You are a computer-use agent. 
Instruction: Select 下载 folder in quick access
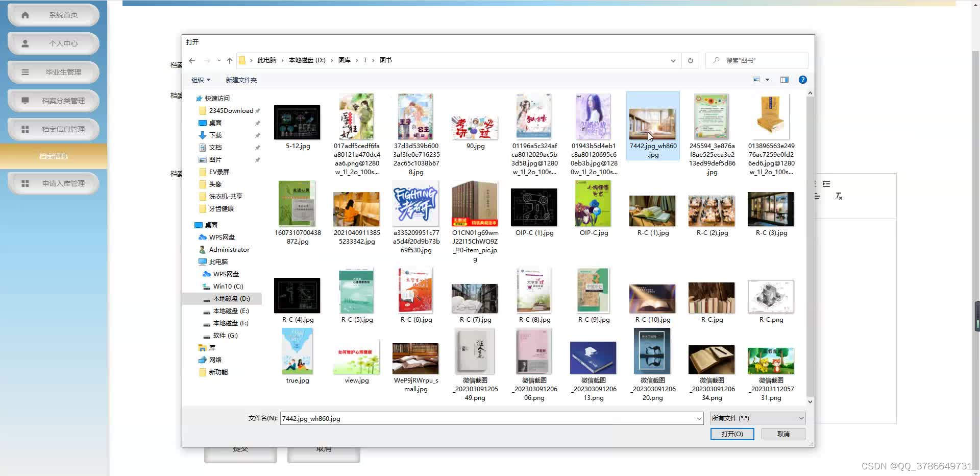215,135
